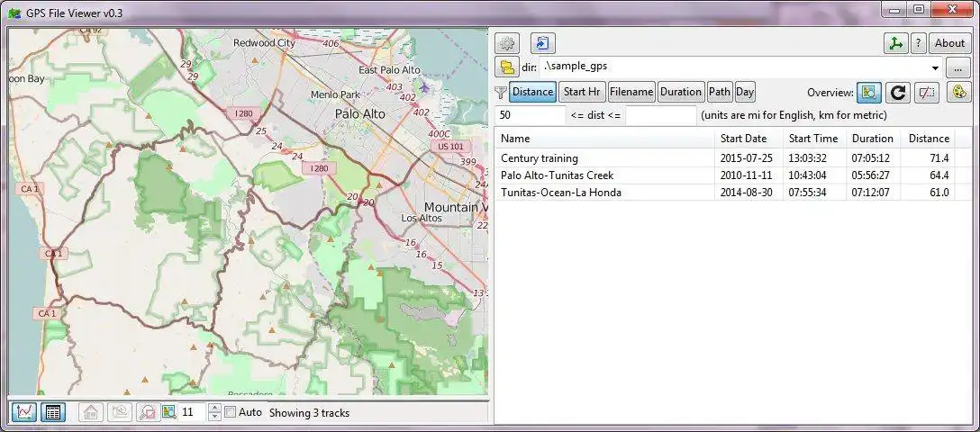
Task: Open the About dialog
Action: [949, 43]
